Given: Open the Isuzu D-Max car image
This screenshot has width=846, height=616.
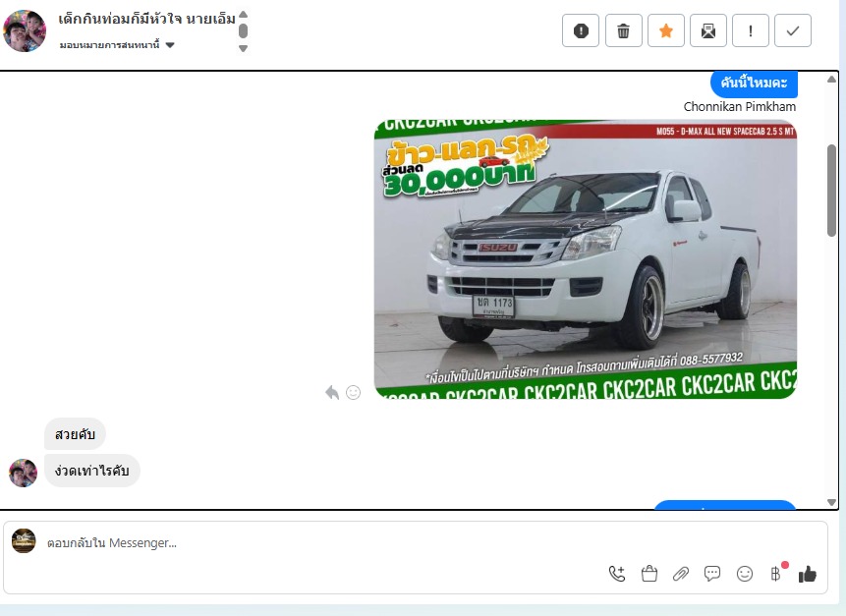Looking at the screenshot, I should (x=586, y=259).
